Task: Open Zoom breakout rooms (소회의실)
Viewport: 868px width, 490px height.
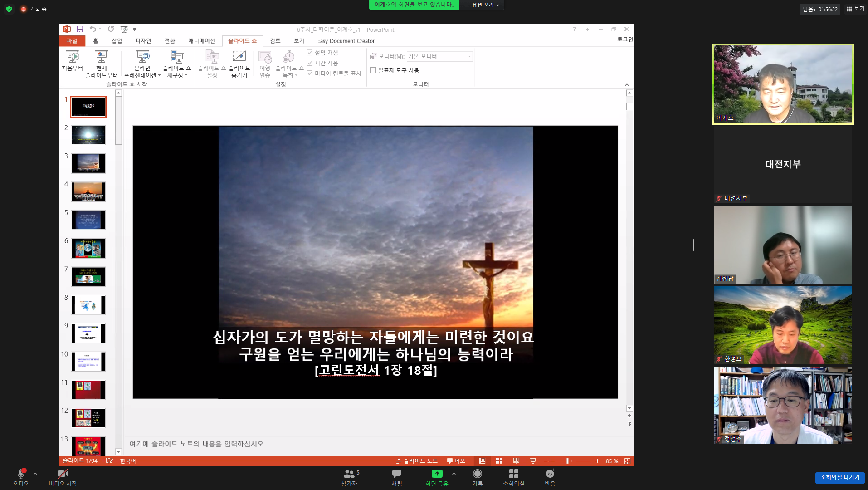Action: click(513, 478)
